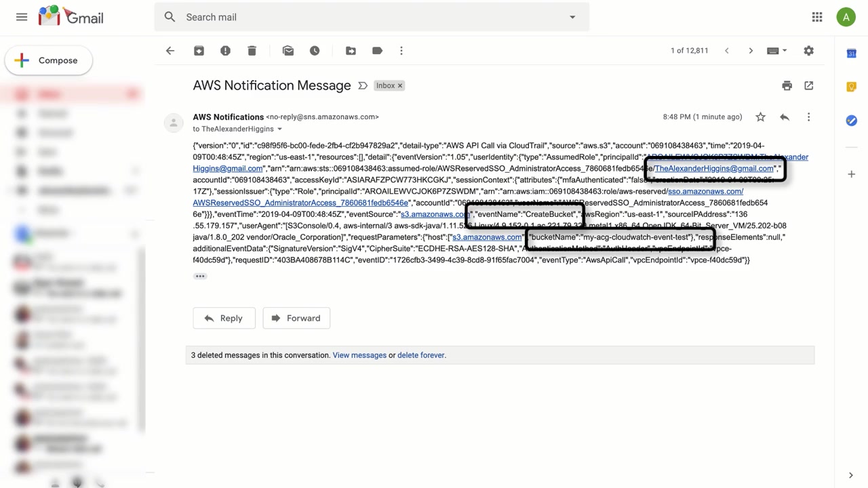Open the View messages link
Screen dimensions: 868x488
click(x=359, y=355)
